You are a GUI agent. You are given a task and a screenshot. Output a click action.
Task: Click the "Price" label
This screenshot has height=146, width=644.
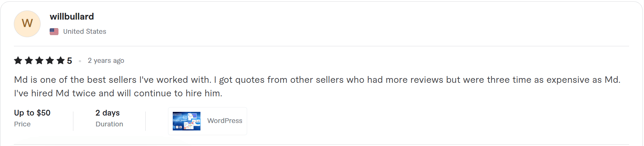pos(22,124)
